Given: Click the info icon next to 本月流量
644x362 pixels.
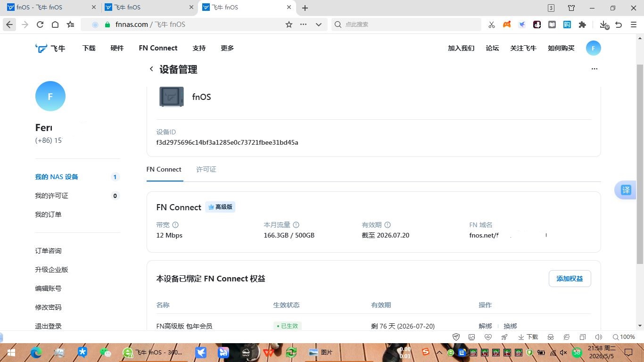Looking at the screenshot, I should [296, 225].
